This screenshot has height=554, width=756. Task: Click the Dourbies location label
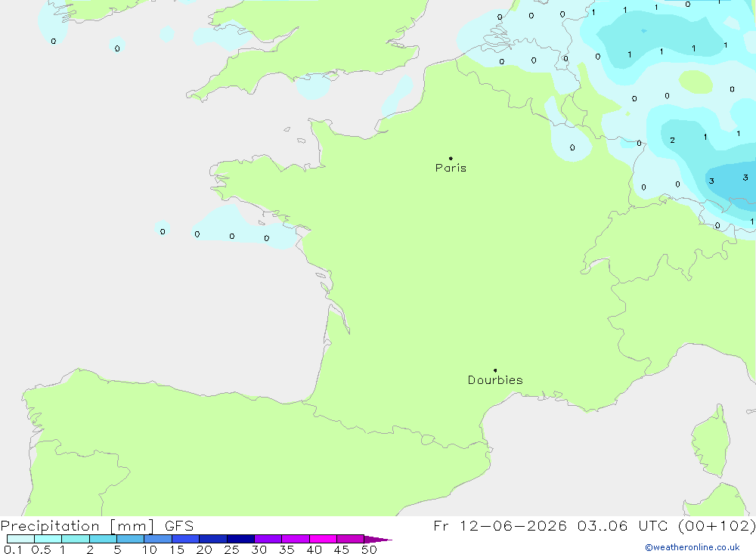pyautogui.click(x=495, y=380)
